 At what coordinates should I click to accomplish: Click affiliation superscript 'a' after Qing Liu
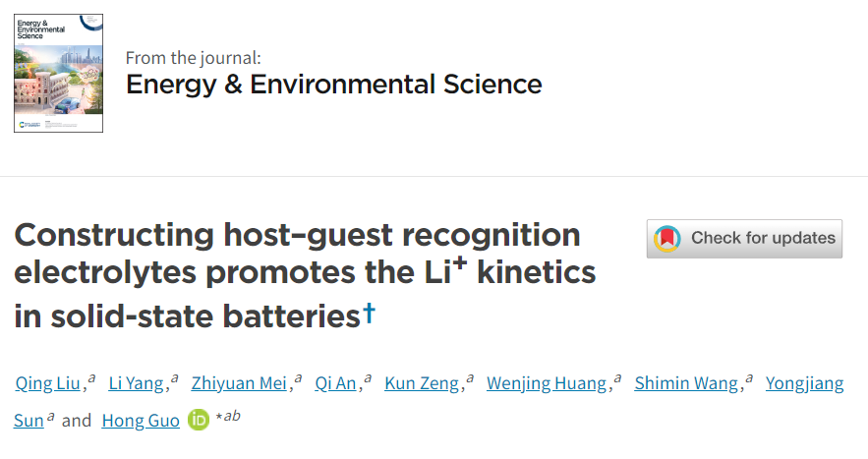[91, 378]
